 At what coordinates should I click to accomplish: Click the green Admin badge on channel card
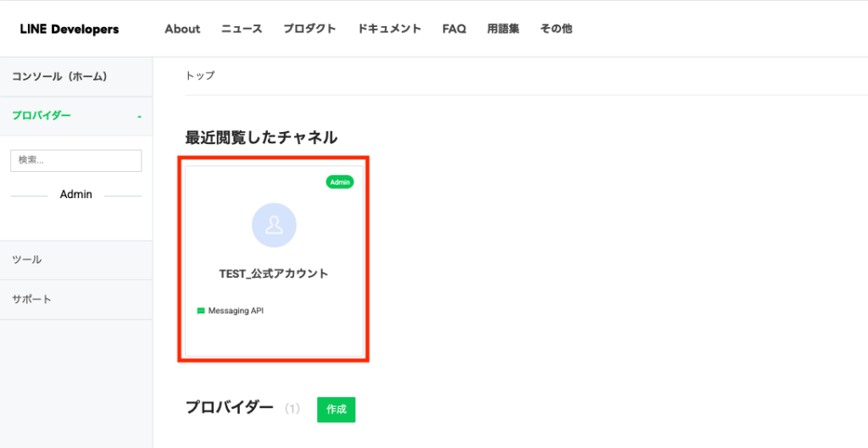pos(340,182)
